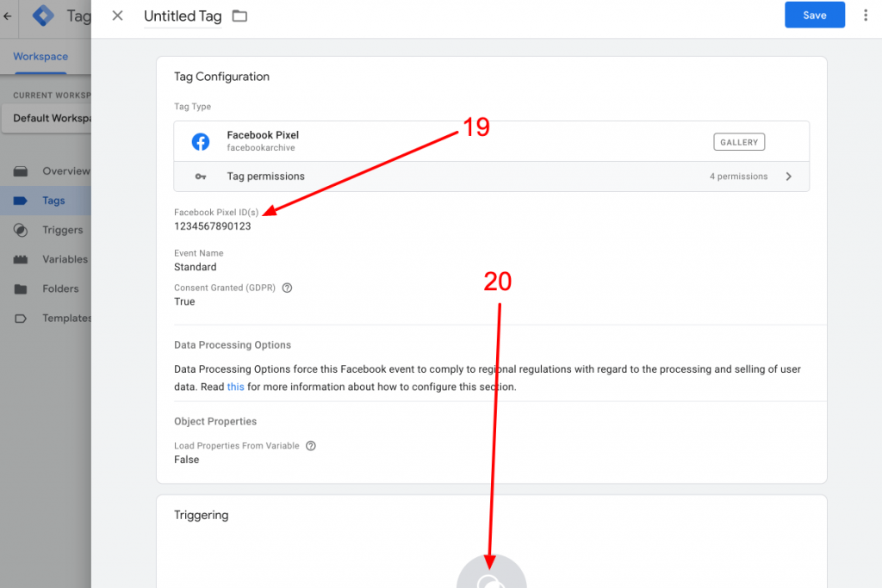
Task: Open the tag folder selector icon
Action: [x=239, y=15]
